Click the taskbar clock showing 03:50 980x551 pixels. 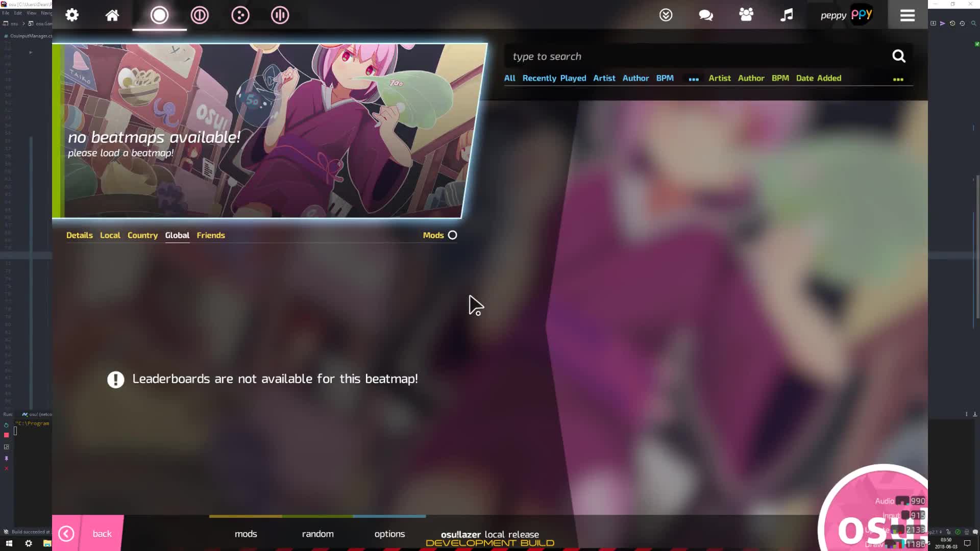pos(946,543)
